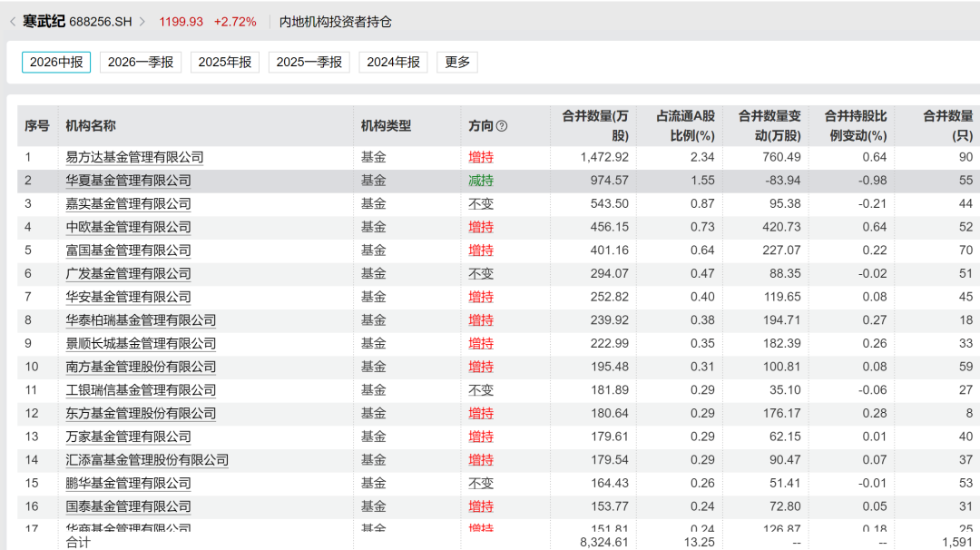The height and width of the screenshot is (550, 980).
Task: Click the price 1199.93
Action: [x=181, y=22]
